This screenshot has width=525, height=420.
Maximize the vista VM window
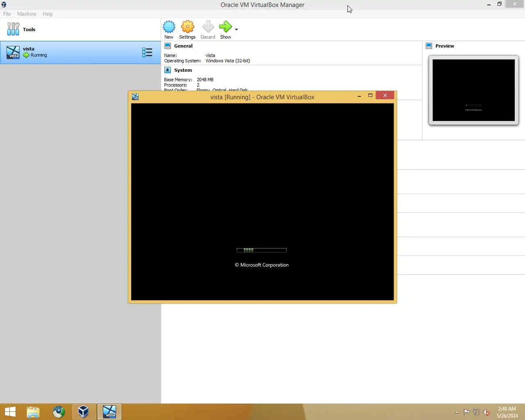click(370, 95)
